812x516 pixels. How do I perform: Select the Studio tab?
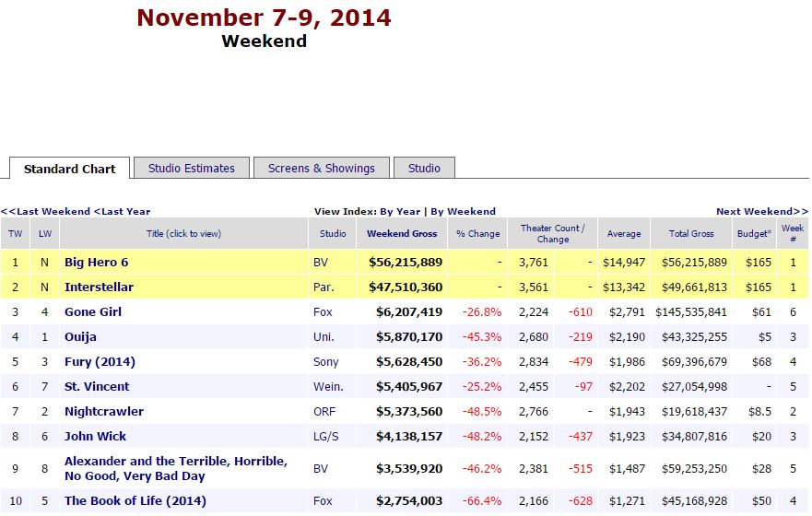click(424, 168)
